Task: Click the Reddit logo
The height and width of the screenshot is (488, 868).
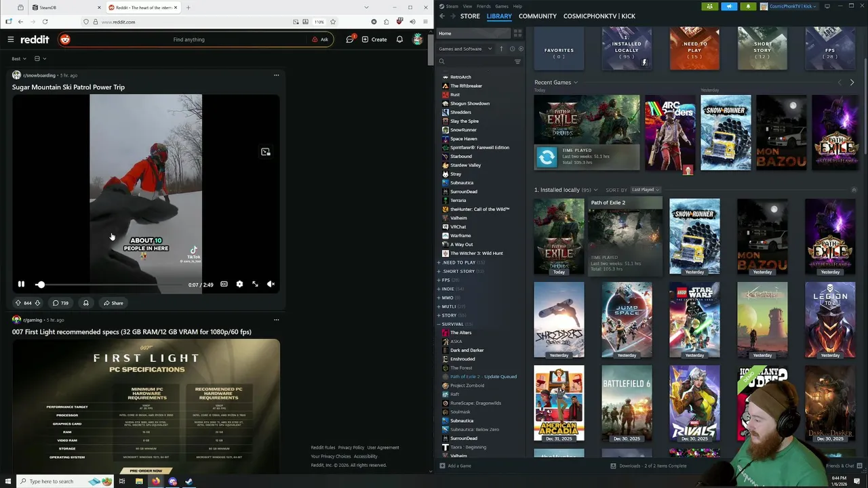Action: click(35, 39)
